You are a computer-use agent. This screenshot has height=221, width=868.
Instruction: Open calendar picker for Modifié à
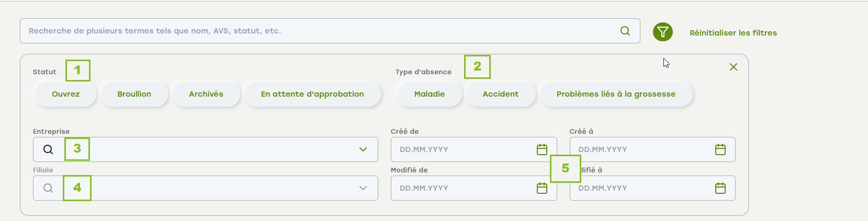720,188
